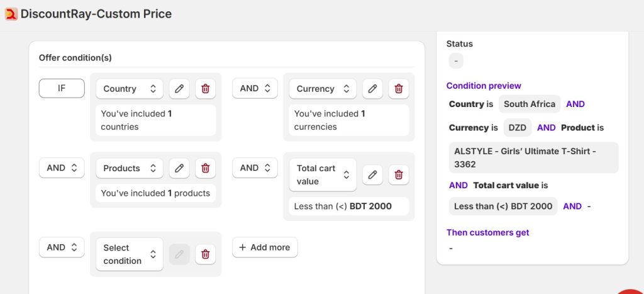The height and width of the screenshot is (294, 644).
Task: Delete the Country condition
Action: click(205, 89)
